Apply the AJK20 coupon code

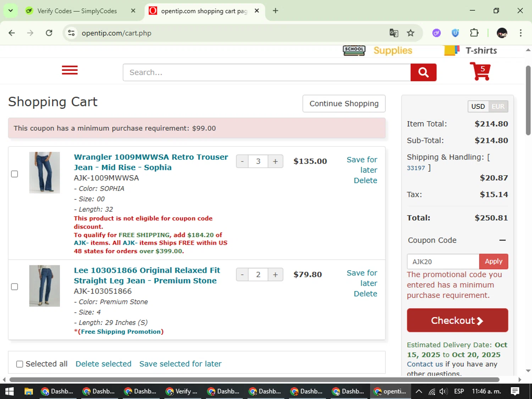[x=493, y=261]
